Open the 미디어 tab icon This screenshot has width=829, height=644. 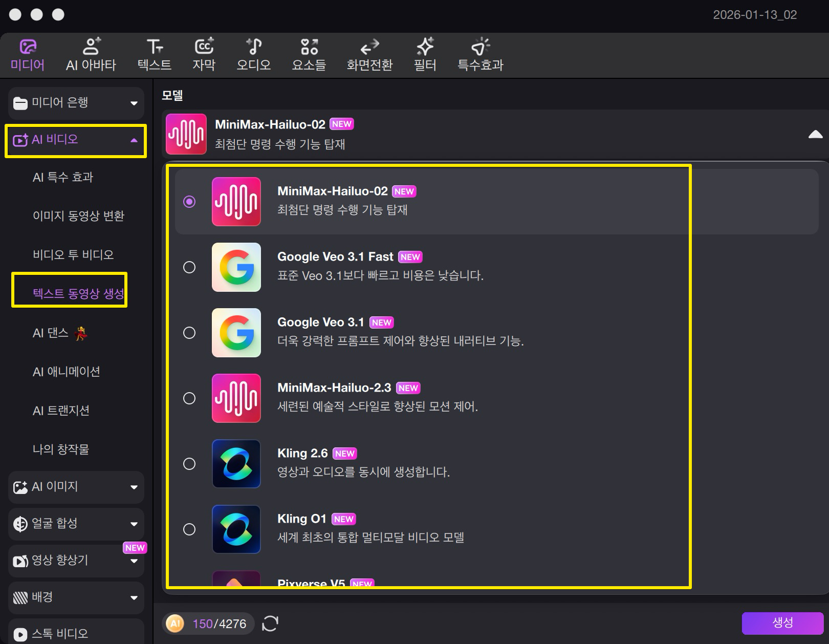(x=28, y=47)
